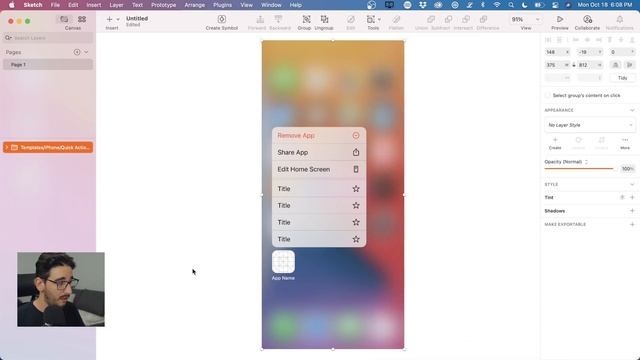Open the Insert menu in menu bar

click(94, 5)
